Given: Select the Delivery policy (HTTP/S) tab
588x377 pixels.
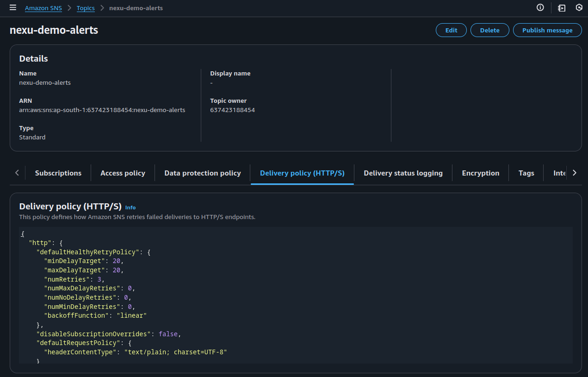Looking at the screenshot, I should click(x=302, y=173).
